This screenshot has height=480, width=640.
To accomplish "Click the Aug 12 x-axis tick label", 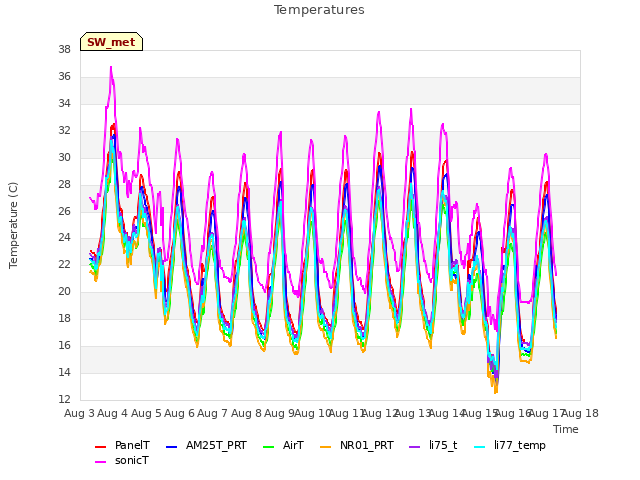I will click(x=380, y=413).
